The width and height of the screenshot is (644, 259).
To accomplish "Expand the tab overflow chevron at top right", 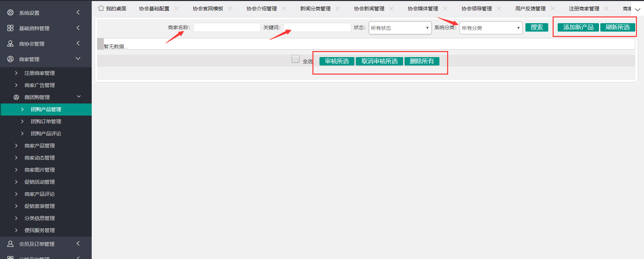I will pos(637,9).
